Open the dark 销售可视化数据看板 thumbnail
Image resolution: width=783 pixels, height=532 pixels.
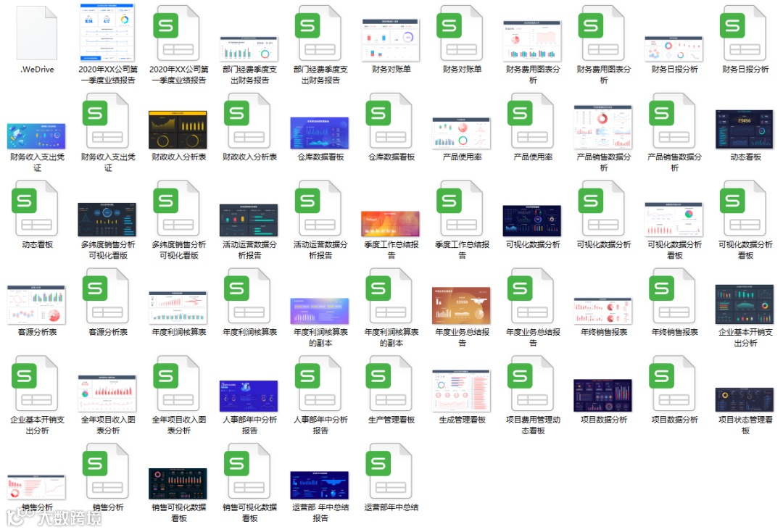pos(178,483)
